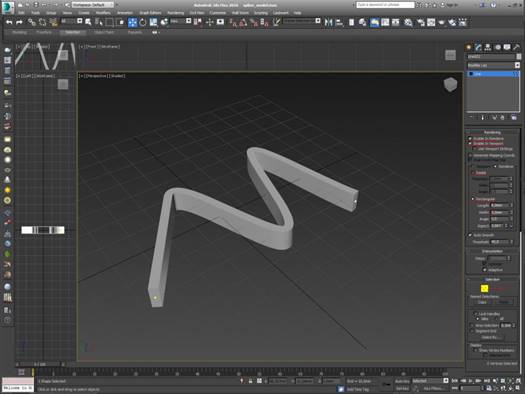Toggle Enable In Viewport checkbox
The image size is (525, 394).
coord(470,143)
